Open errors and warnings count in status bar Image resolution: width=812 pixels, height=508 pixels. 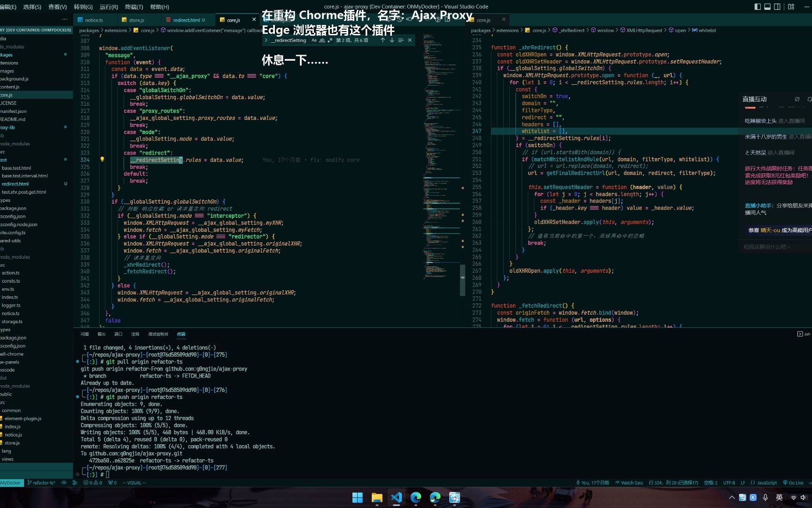(93, 483)
